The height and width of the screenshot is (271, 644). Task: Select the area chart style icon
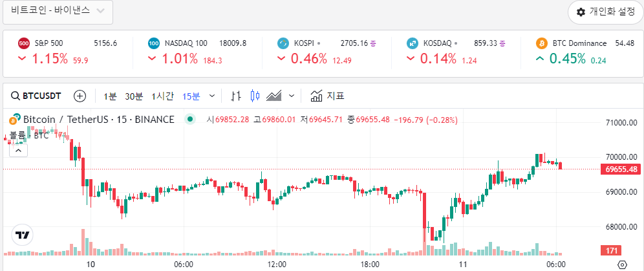click(x=275, y=96)
